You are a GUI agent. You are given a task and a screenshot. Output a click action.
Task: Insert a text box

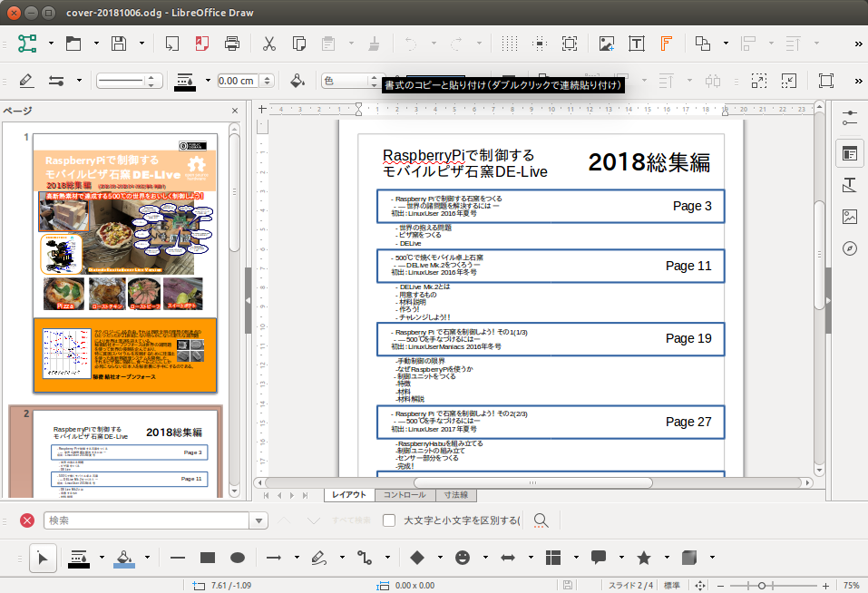pyautogui.click(x=637, y=44)
